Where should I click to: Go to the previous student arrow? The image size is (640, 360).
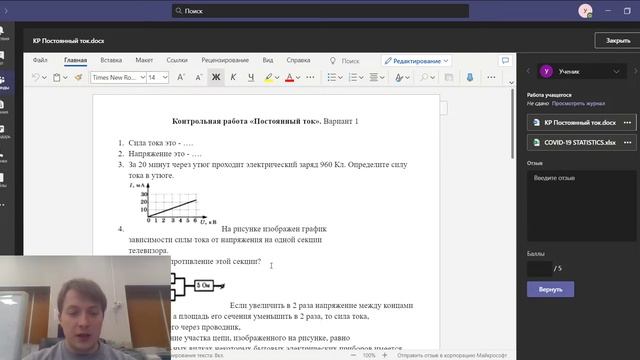(x=529, y=71)
